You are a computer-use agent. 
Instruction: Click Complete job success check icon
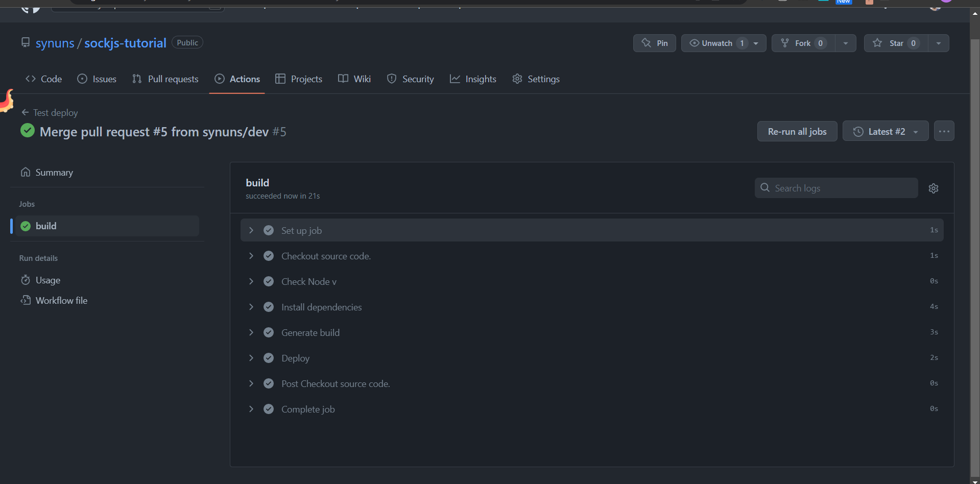(x=269, y=409)
